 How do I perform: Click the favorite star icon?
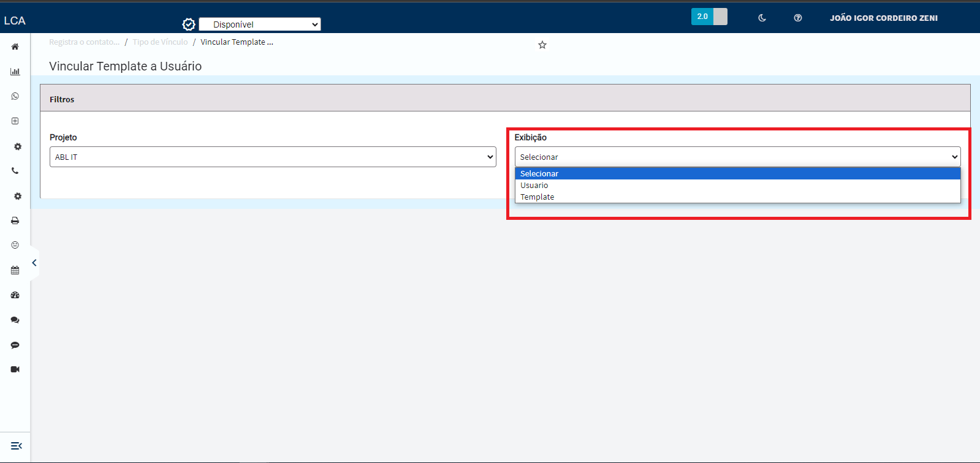542,45
